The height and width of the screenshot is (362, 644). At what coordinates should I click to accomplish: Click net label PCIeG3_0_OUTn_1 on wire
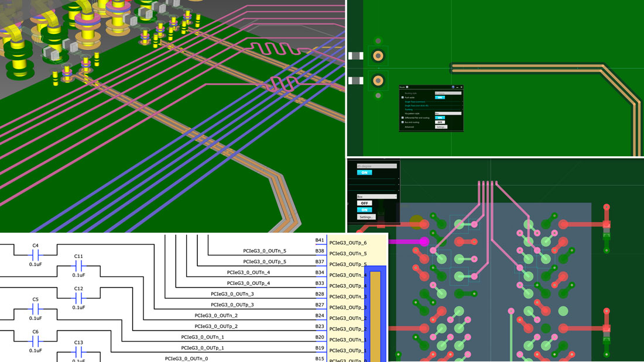(203, 337)
